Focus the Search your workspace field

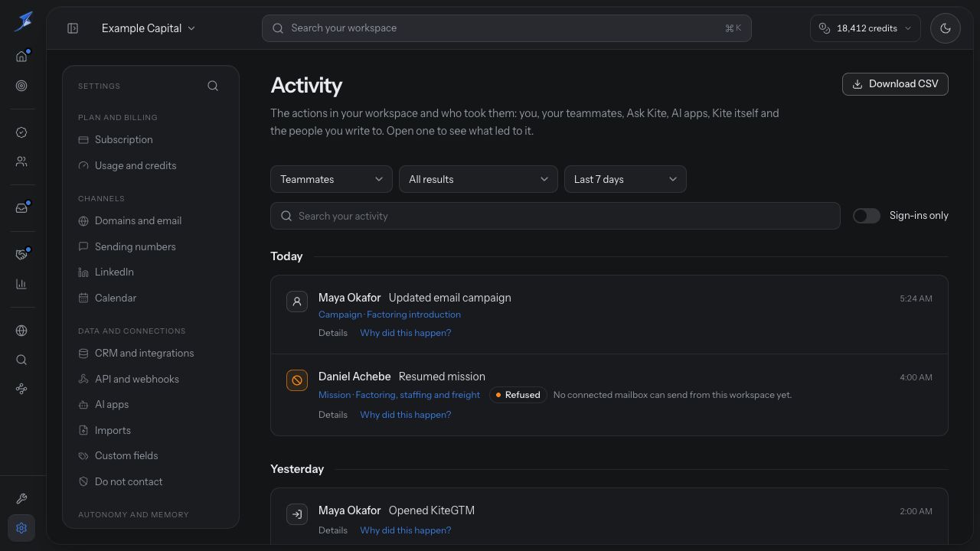(507, 28)
